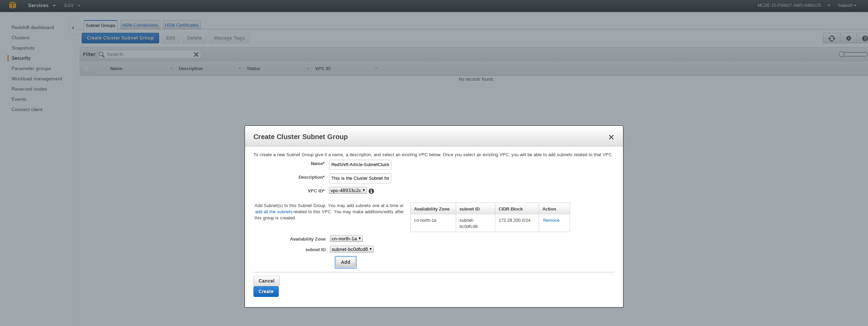Clear the filter search X icon
The image size is (868, 326).
196,54
